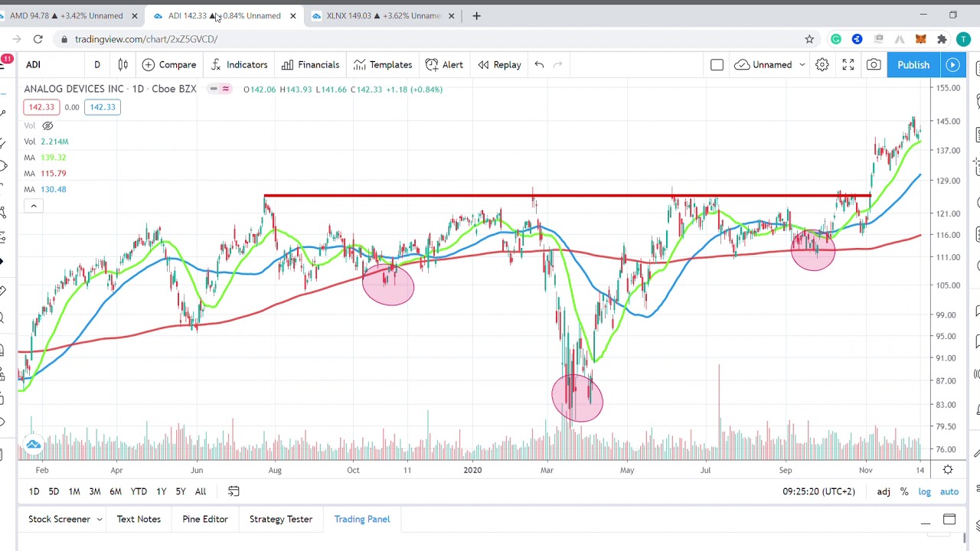The height and width of the screenshot is (551, 980).
Task: Collapse the indicator legend with the chevron
Action: click(33, 206)
